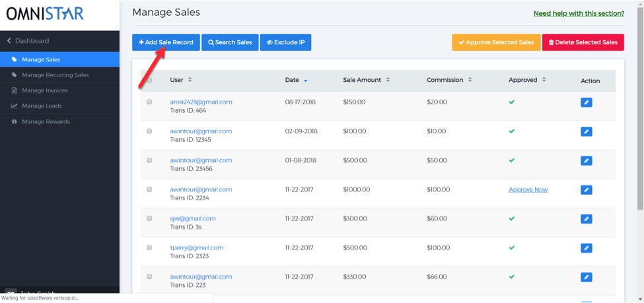
Task: Open awintour@gmail.com on Trans ID 12345 row
Action: pos(201,131)
